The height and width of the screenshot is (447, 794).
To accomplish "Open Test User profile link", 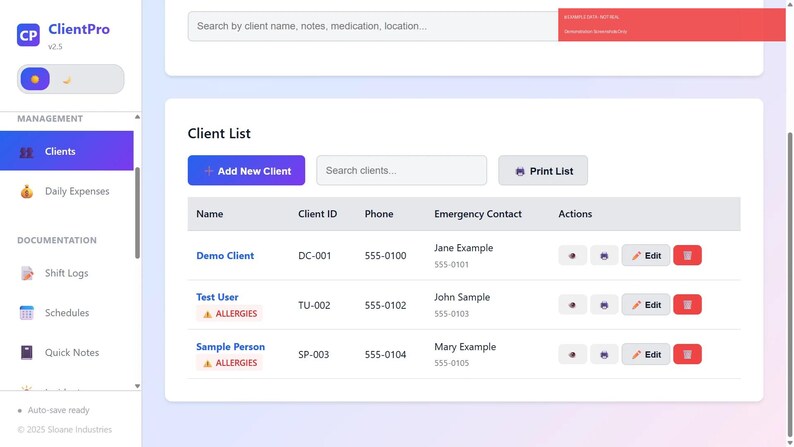I will [217, 297].
